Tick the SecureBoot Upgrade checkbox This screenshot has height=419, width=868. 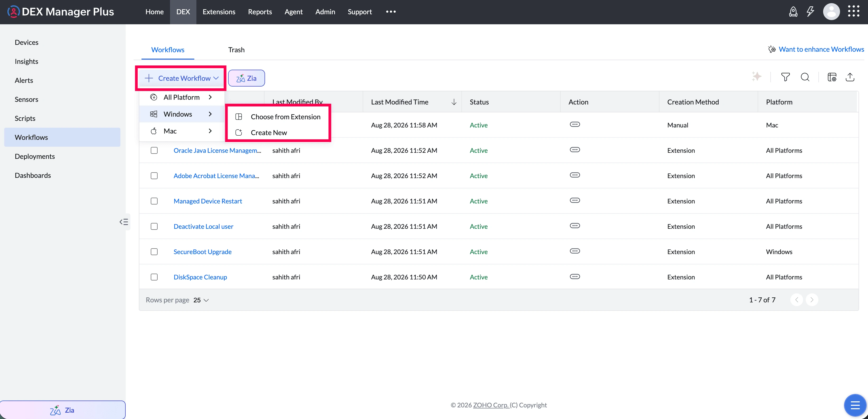click(x=154, y=252)
